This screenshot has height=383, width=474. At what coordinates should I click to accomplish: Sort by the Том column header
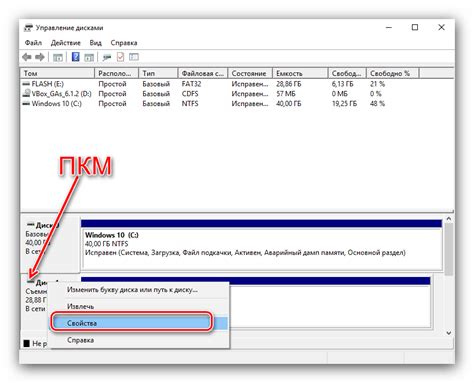tap(58, 73)
